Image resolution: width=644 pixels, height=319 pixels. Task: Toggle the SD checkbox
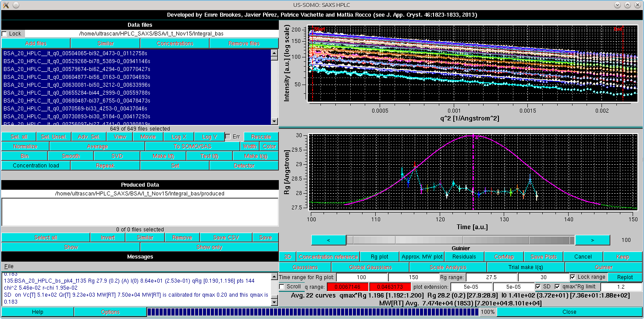point(538,287)
